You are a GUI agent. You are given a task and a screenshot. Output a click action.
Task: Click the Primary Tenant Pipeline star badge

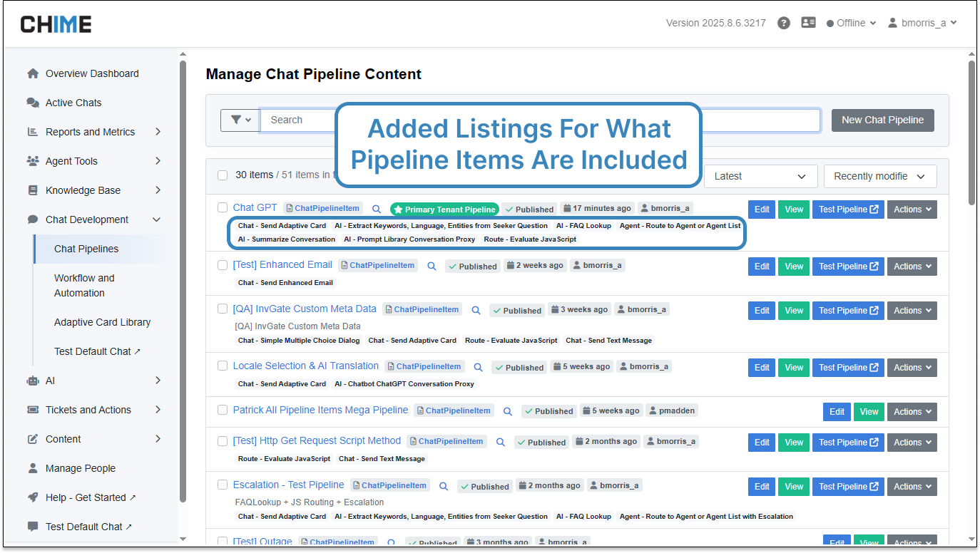pyautogui.click(x=444, y=210)
